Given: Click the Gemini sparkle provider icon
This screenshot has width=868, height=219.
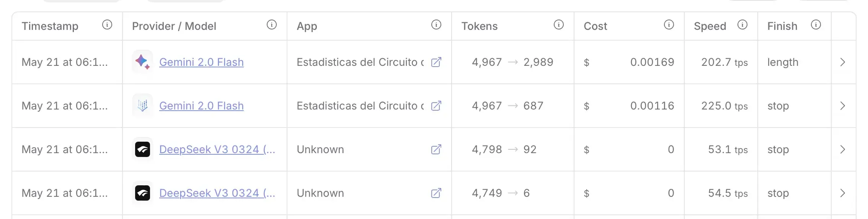Looking at the screenshot, I should [x=142, y=62].
